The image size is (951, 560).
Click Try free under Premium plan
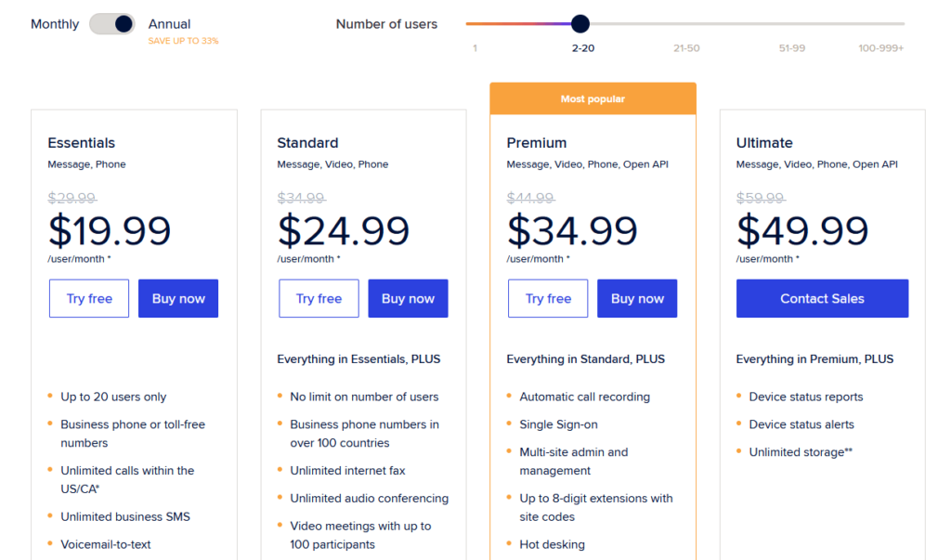(548, 298)
